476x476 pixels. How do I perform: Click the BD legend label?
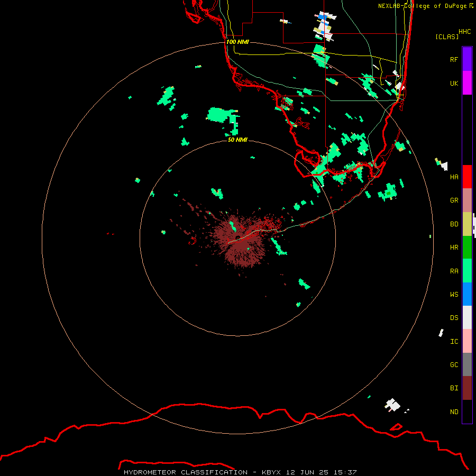point(454,224)
